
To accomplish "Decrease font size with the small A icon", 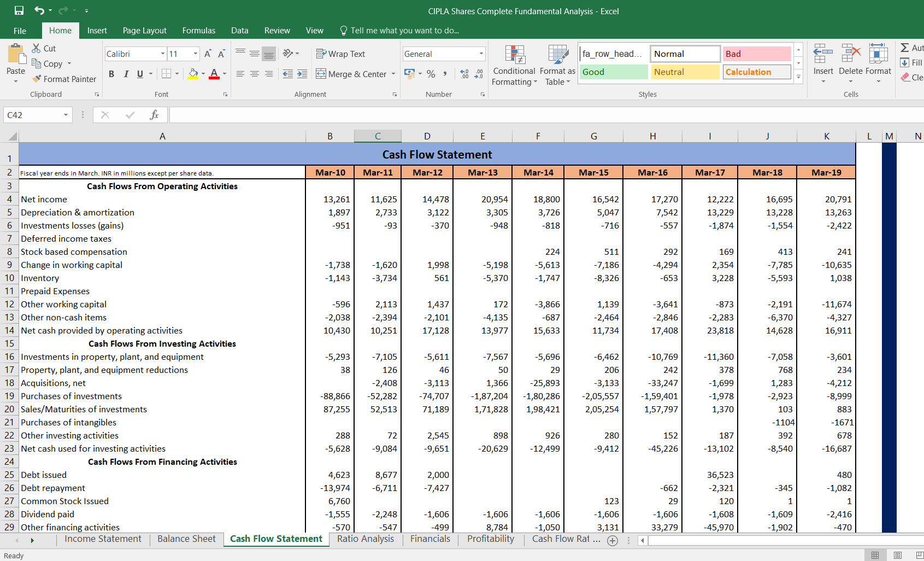I will click(x=221, y=54).
